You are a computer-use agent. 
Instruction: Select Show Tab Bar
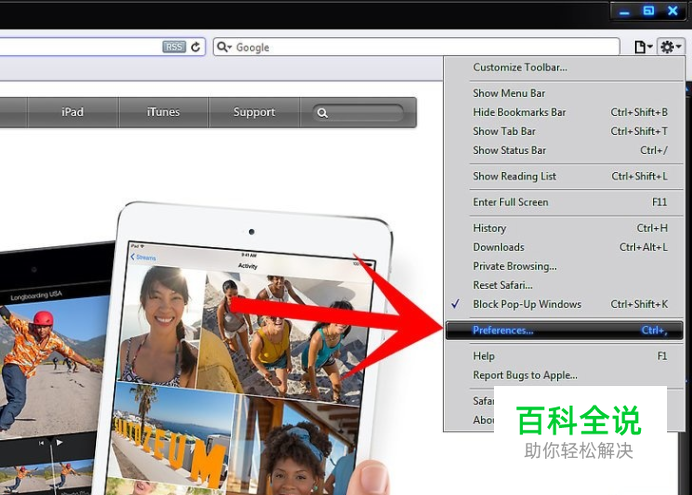click(564, 131)
